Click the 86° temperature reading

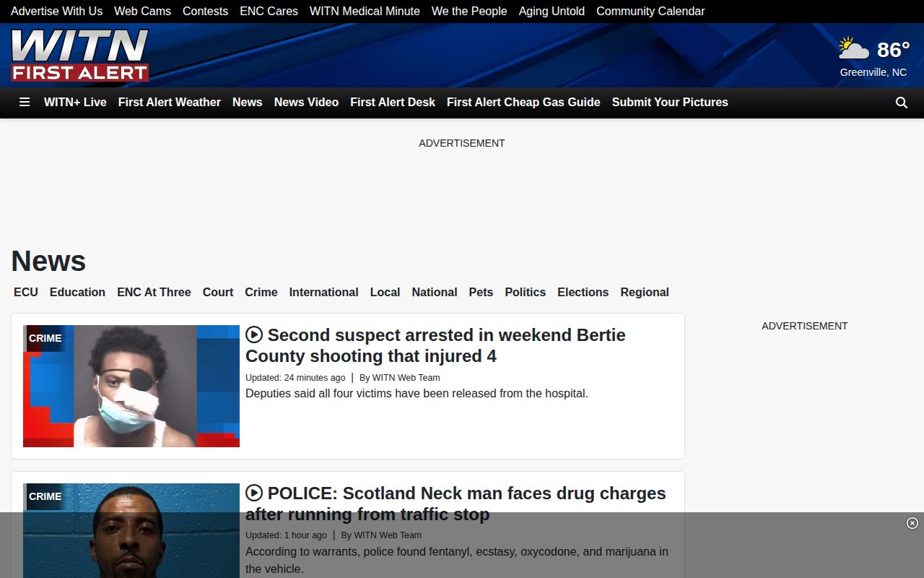click(x=893, y=49)
